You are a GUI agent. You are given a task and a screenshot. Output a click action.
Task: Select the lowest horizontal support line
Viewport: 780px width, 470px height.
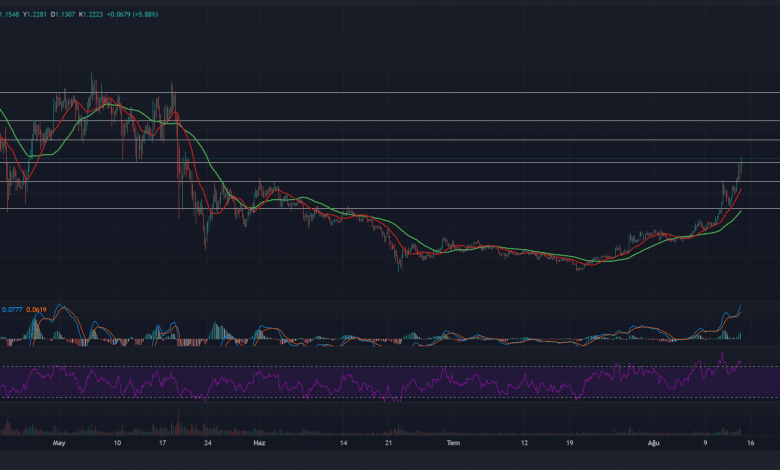click(400, 208)
